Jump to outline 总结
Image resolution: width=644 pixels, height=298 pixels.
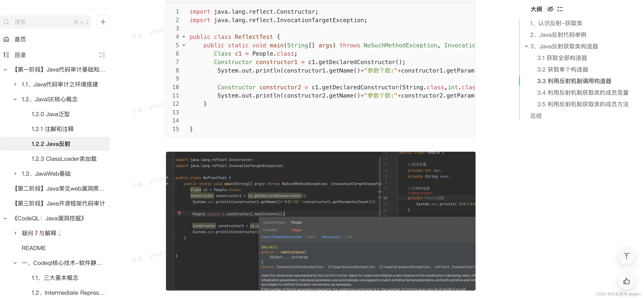[x=536, y=116]
